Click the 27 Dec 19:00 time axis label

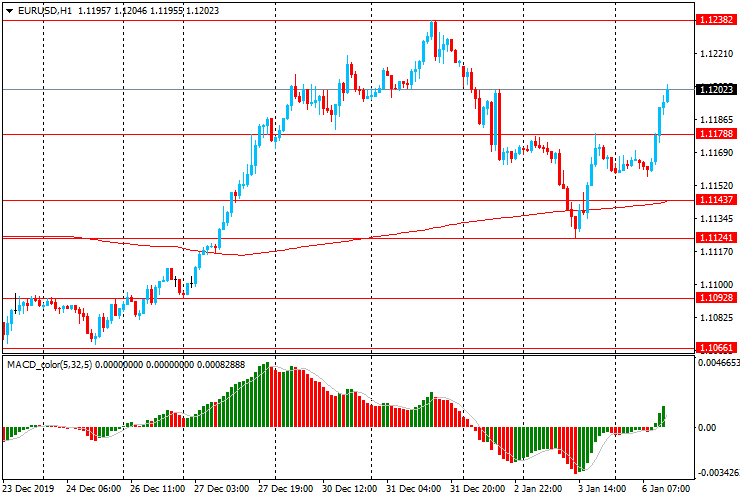click(286, 489)
